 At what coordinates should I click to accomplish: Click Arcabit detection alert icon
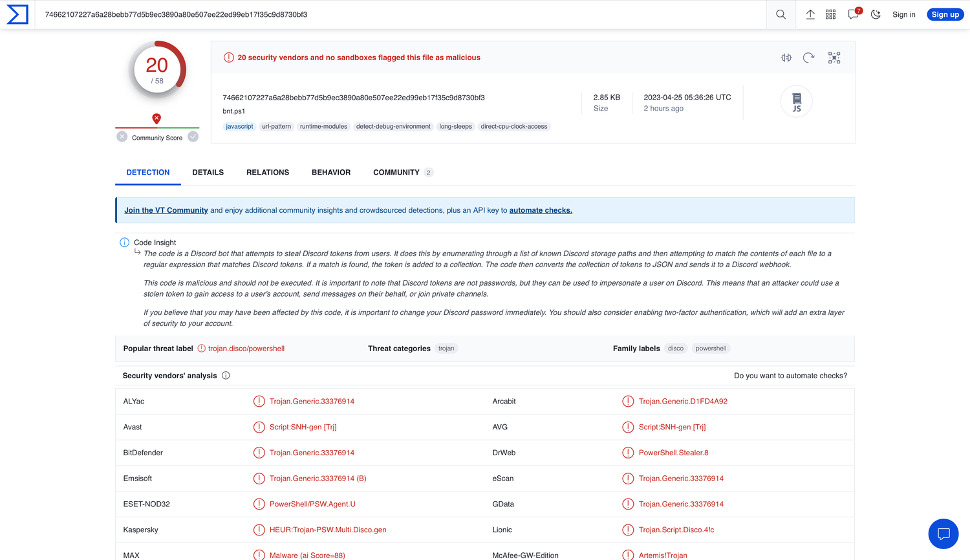628,402
